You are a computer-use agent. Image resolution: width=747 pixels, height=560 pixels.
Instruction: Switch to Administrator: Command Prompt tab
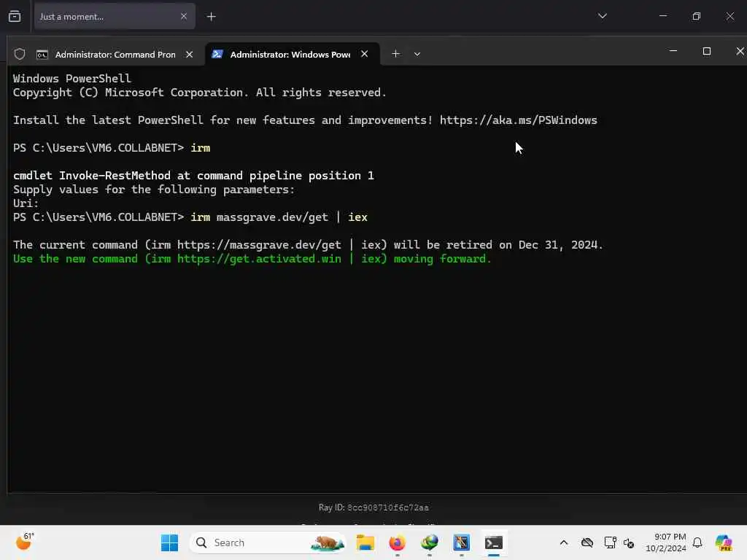(115, 54)
